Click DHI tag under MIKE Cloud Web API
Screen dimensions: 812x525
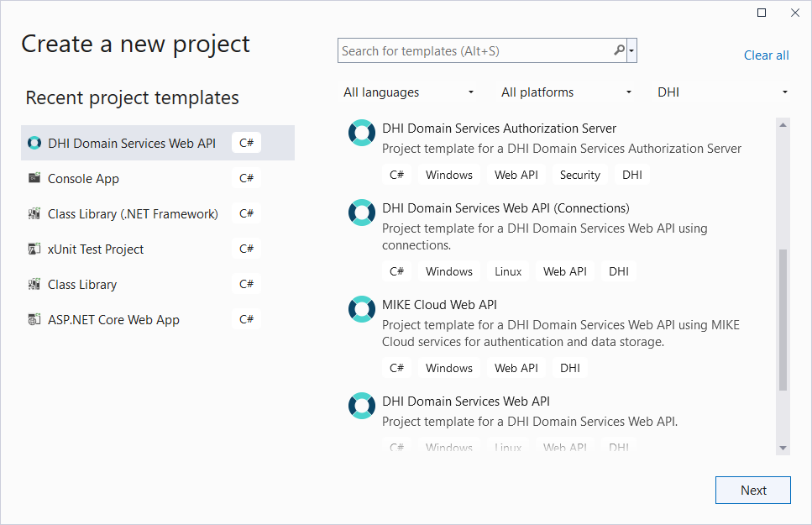(569, 368)
